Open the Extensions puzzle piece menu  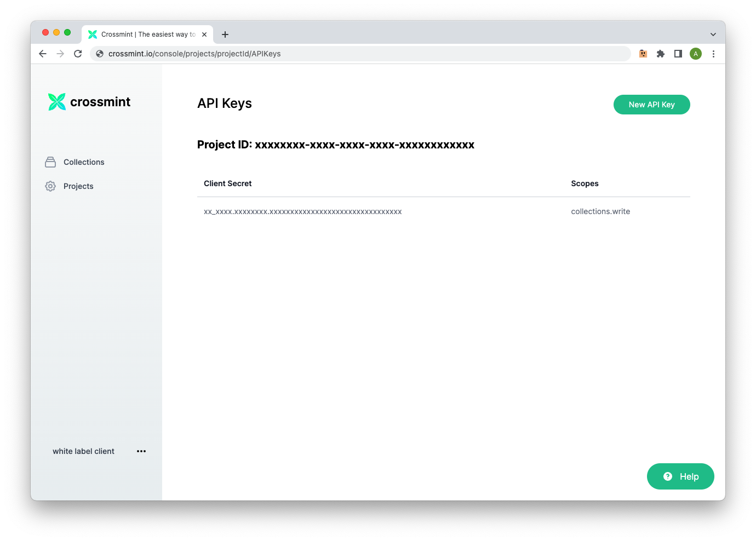point(661,54)
